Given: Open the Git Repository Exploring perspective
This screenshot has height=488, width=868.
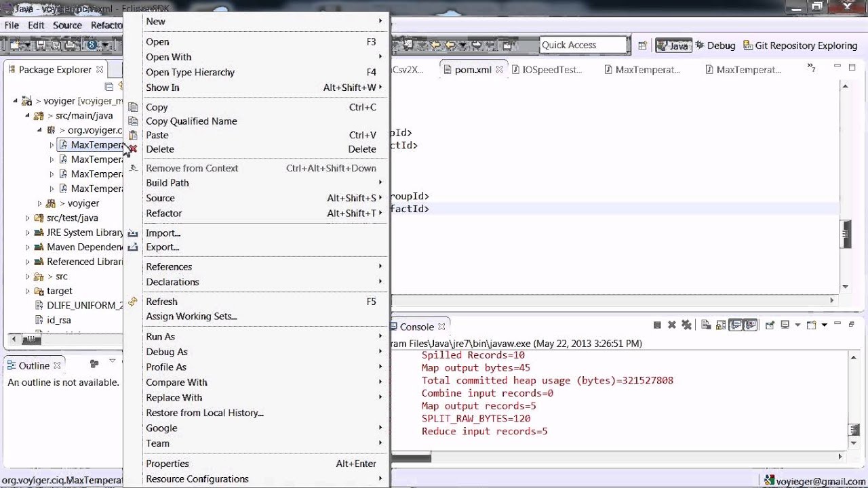Looking at the screenshot, I should pos(801,45).
